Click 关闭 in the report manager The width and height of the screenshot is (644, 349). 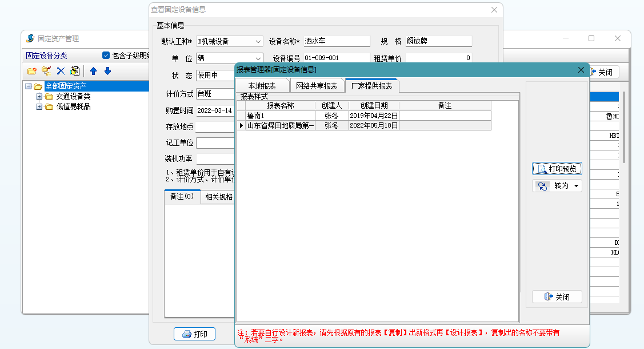(x=557, y=297)
